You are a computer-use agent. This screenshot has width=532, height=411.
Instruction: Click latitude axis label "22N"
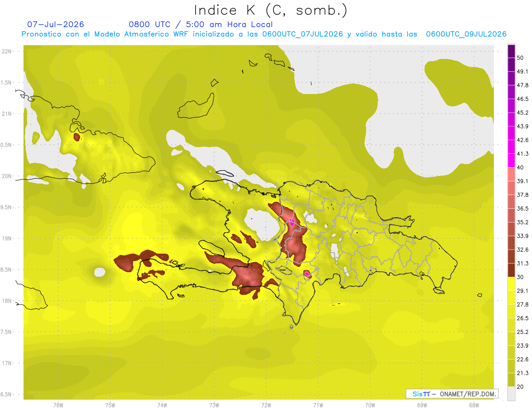click(x=8, y=51)
